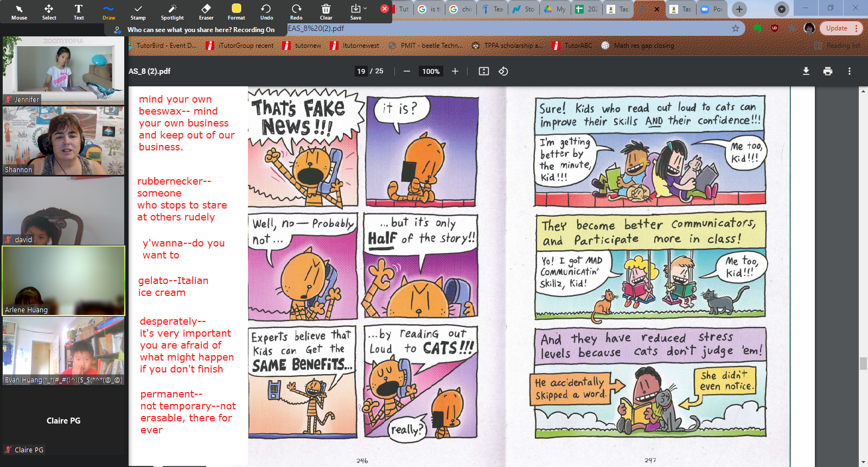Screen dimensions: 868x467
Task: Switch to the 'chi' Google tab
Action: [461, 9]
